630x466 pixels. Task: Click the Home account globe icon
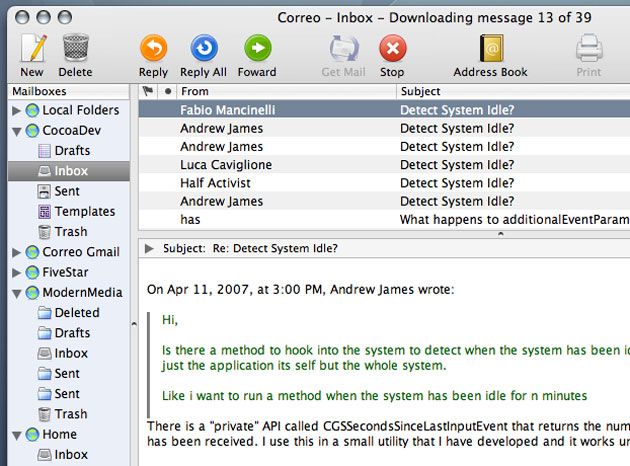point(32,434)
